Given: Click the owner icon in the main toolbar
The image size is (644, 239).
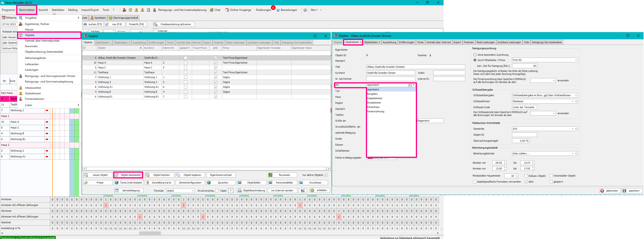Looking at the screenshot, I should (x=124, y=10).
